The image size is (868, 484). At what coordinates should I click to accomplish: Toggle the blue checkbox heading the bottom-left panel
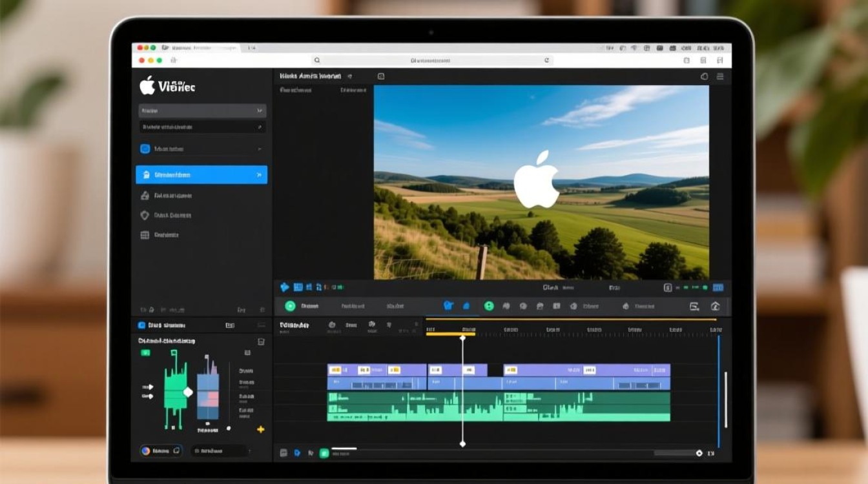(142, 325)
